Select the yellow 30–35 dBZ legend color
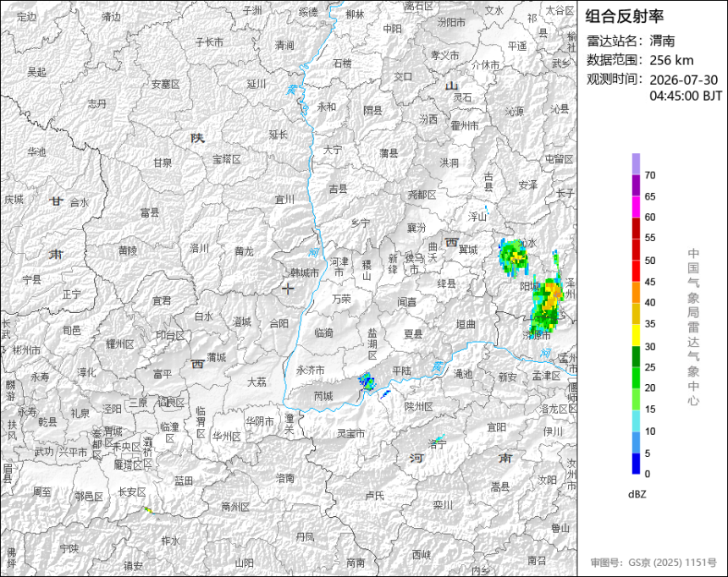This screenshot has height=577, width=728. point(636,335)
